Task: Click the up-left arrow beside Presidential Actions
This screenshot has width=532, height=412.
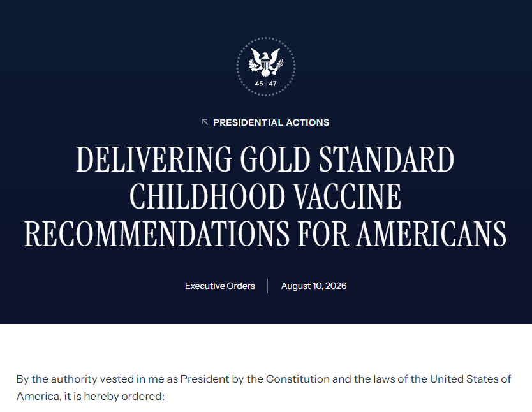Action: (x=205, y=122)
